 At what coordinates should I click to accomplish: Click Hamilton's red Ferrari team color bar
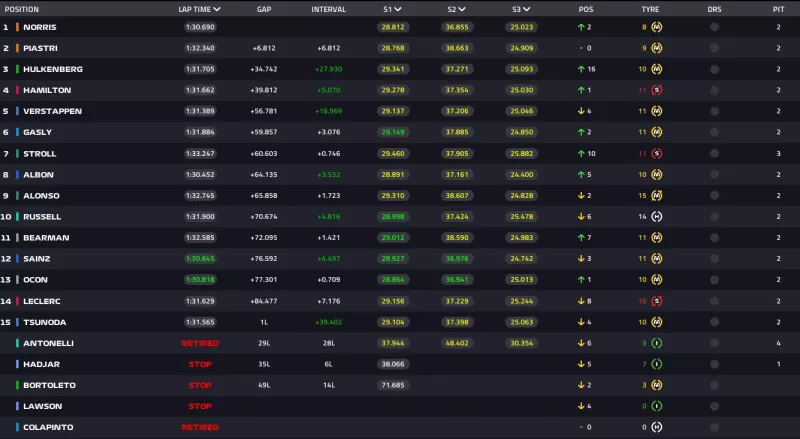point(17,90)
